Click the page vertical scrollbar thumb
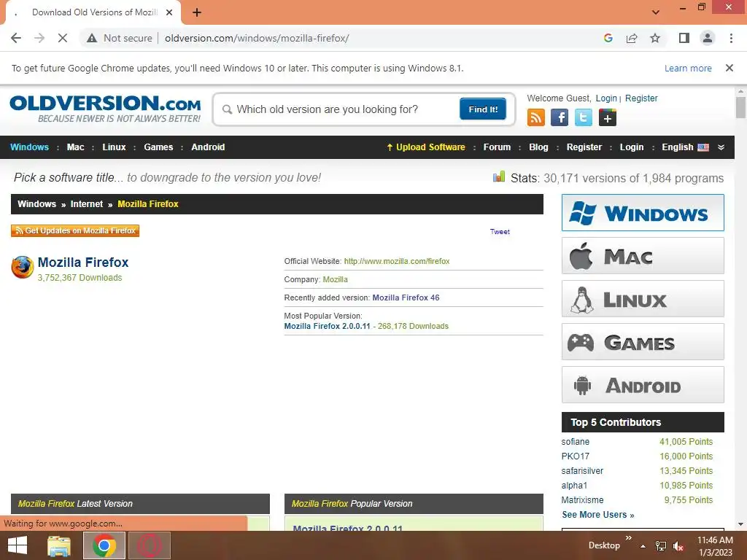Image resolution: width=747 pixels, height=560 pixels. 740,106
